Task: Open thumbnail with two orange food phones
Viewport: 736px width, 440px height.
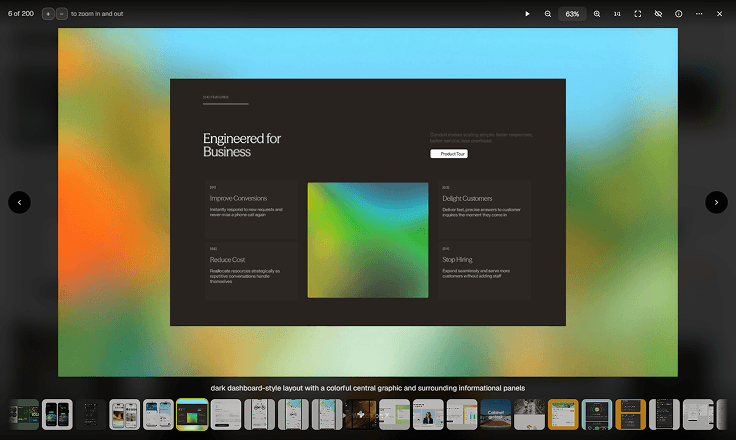Action: [x=125, y=415]
